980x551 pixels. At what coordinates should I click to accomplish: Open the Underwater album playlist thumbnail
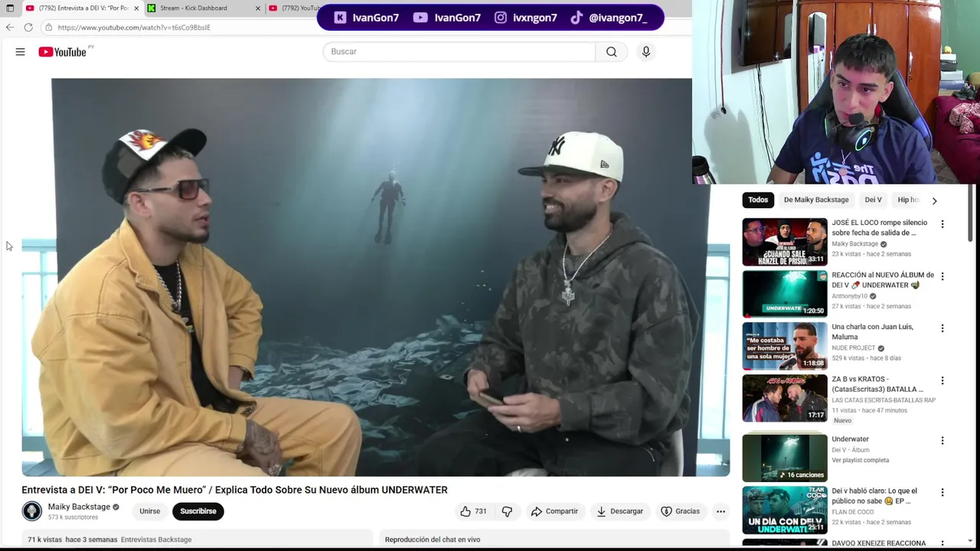coord(785,458)
